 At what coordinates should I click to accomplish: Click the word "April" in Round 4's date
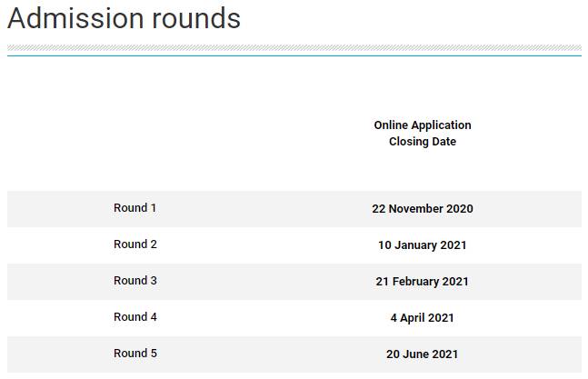[x=413, y=318]
